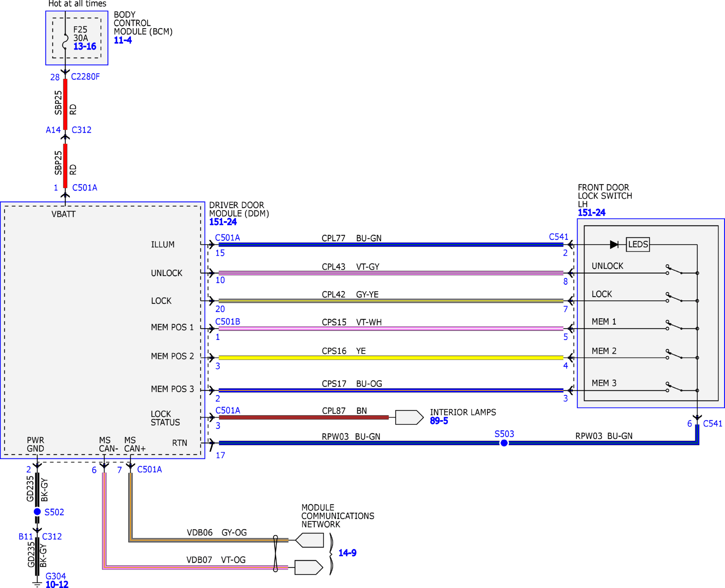Screen dimensions: 725x588
Task: Click the LOCK STATUS pin label
Action: tap(165, 418)
